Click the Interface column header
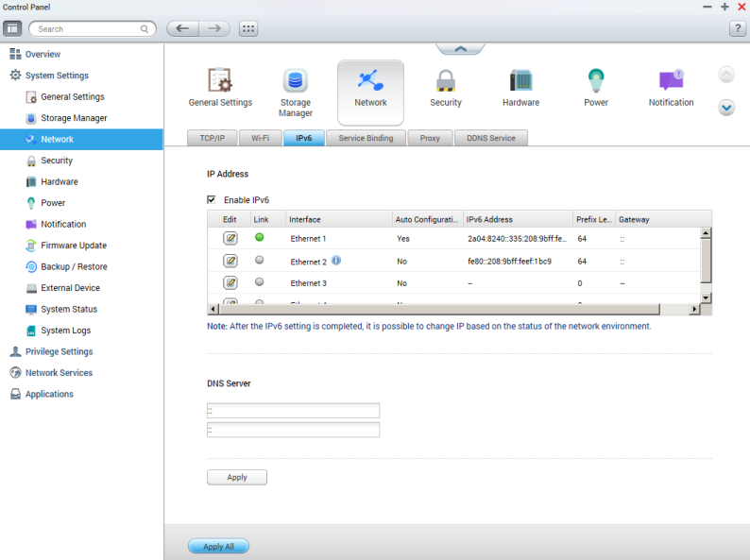This screenshot has height=560, width=750. pyautogui.click(x=339, y=219)
